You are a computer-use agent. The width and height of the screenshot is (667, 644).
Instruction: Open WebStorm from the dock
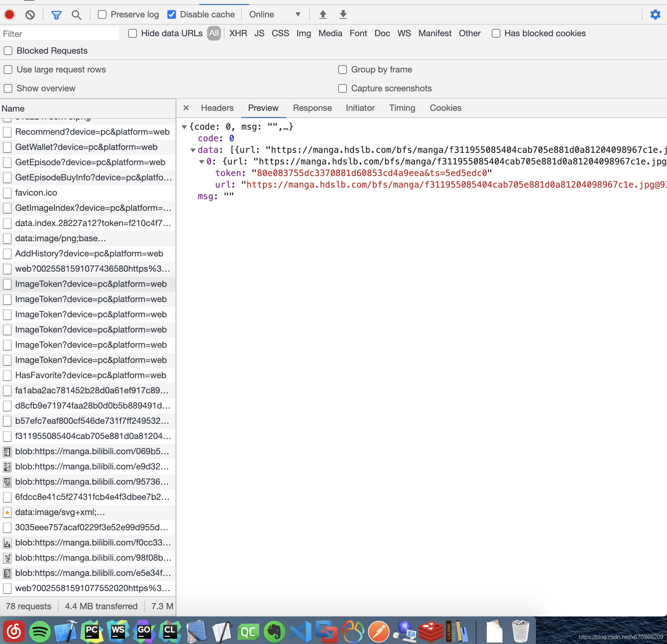click(118, 631)
